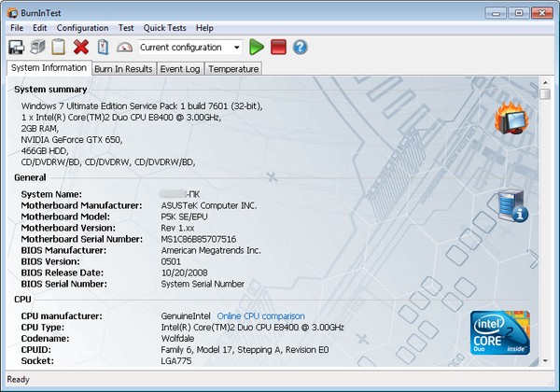Open the Configuration menu
Viewport: 560px width, 392px height.
pos(82,28)
